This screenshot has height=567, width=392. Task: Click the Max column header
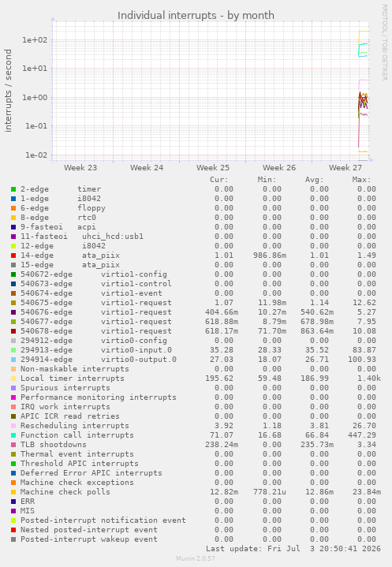(x=361, y=180)
